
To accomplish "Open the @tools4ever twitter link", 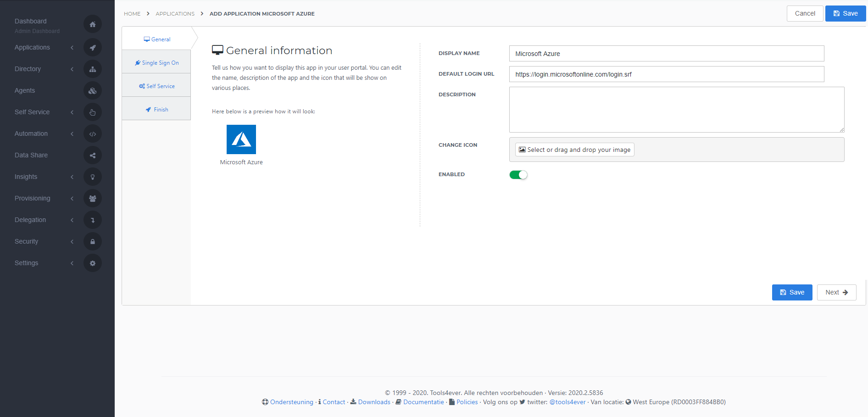I will (568, 402).
